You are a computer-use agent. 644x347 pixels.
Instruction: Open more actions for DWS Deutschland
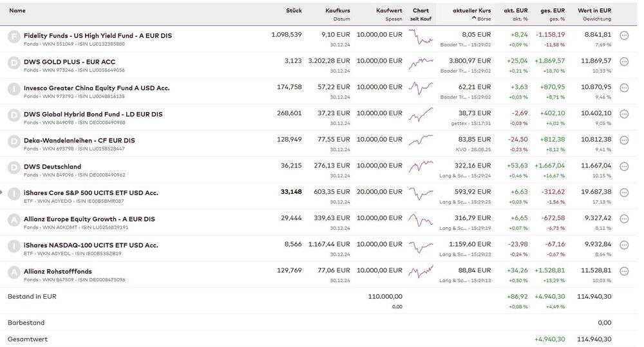click(x=623, y=167)
